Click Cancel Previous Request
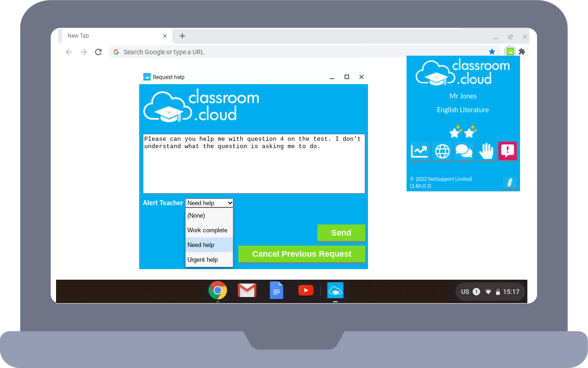Image resolution: width=588 pixels, height=368 pixels. click(x=302, y=254)
